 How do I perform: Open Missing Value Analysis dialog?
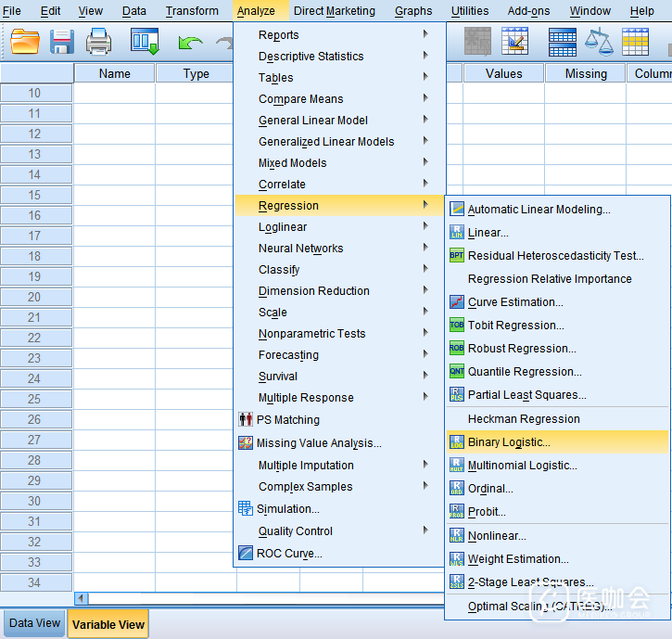tap(318, 443)
